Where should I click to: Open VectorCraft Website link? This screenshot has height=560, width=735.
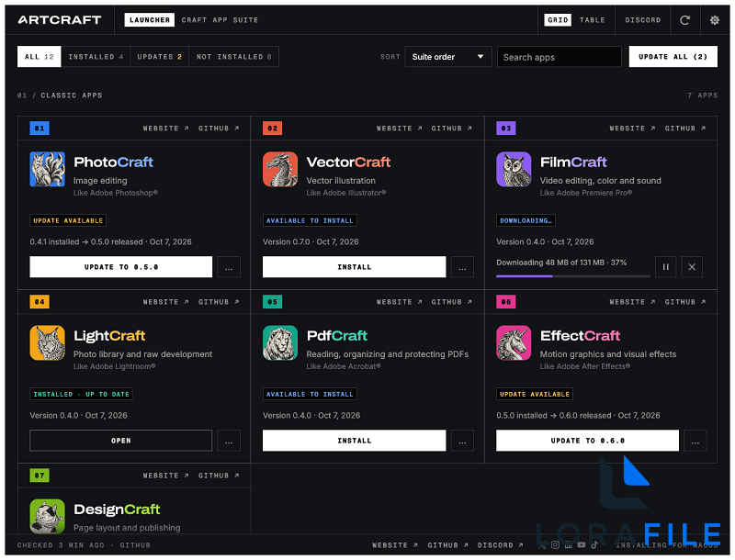tap(400, 129)
